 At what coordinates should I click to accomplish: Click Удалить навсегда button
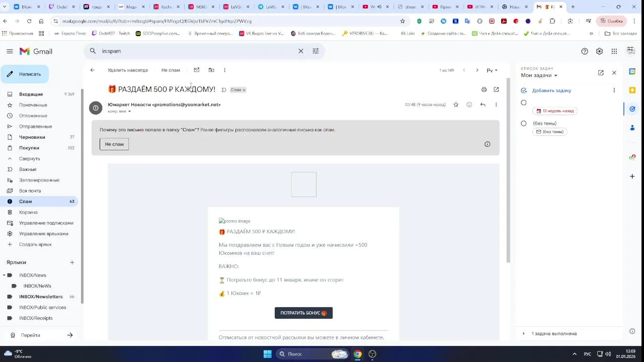point(128,70)
